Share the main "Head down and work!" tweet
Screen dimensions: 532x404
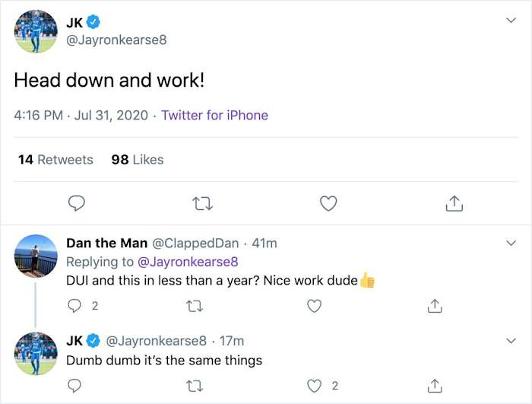[x=454, y=203]
